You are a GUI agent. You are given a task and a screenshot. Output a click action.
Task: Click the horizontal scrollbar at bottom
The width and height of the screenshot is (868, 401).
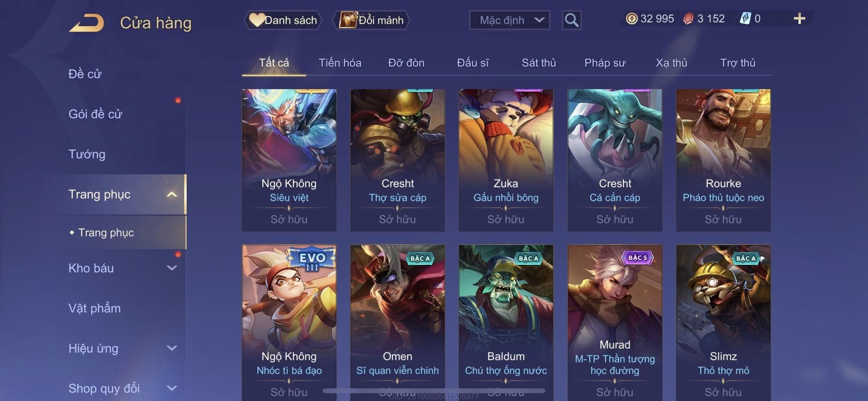pyautogui.click(x=434, y=390)
